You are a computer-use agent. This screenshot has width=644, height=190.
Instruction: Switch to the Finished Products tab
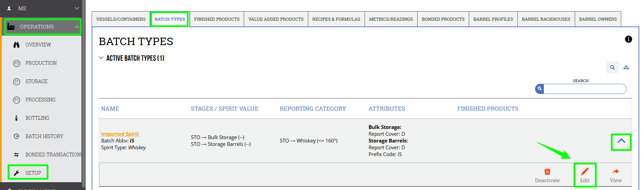(x=217, y=19)
